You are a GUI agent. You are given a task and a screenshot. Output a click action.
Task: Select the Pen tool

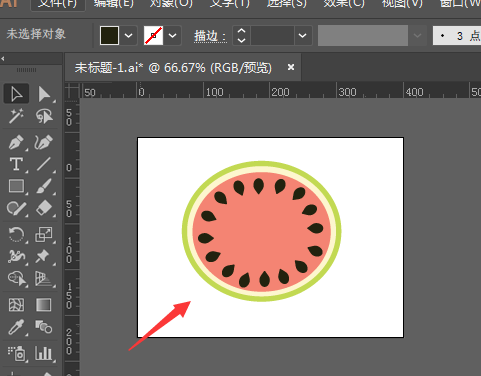click(16, 142)
